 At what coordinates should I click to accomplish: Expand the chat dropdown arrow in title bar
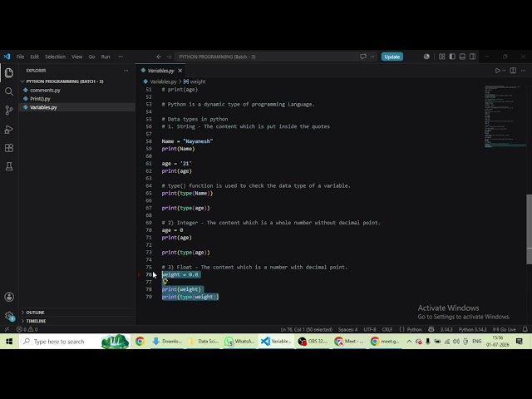pos(372,57)
